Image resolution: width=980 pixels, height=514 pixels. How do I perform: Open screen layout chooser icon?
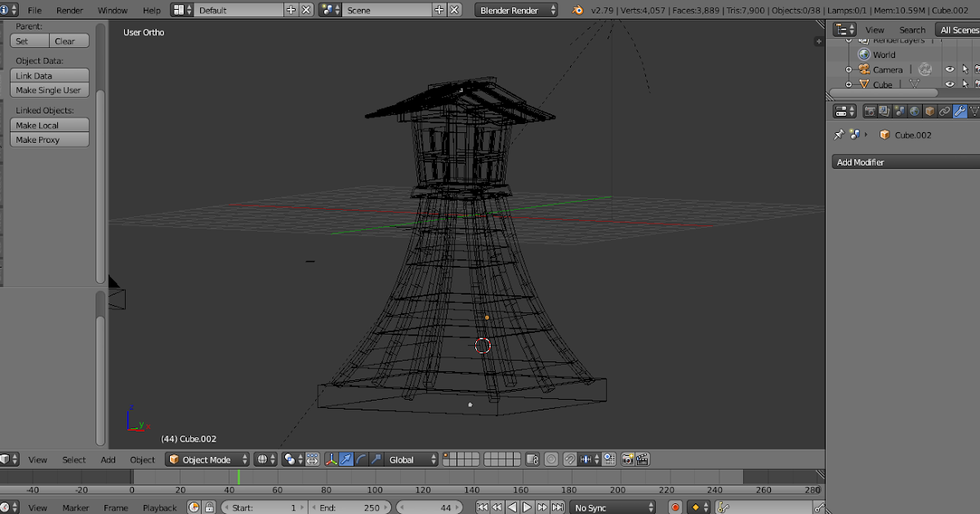[182, 11]
